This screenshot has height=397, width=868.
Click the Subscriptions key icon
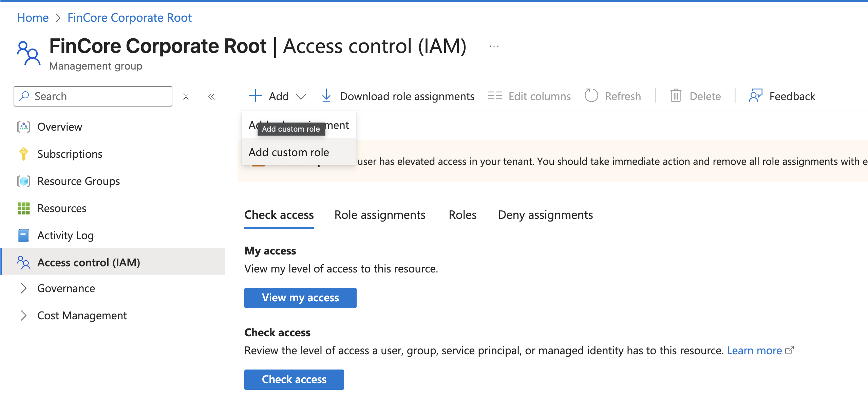coord(23,154)
